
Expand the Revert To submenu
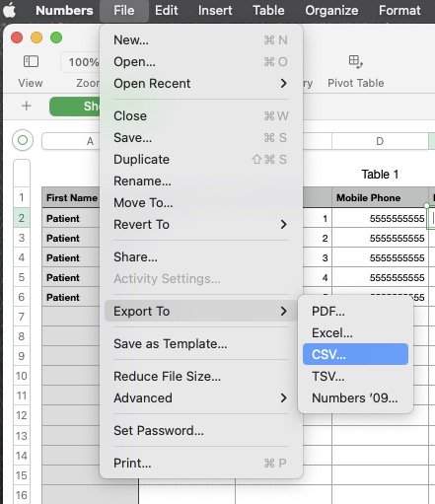coord(201,225)
